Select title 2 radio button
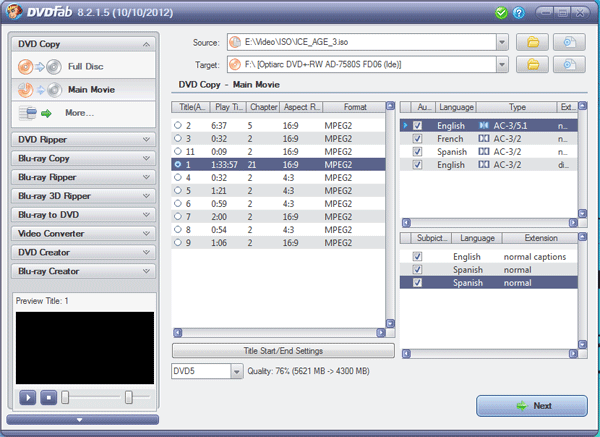The image size is (600, 437). point(178,125)
